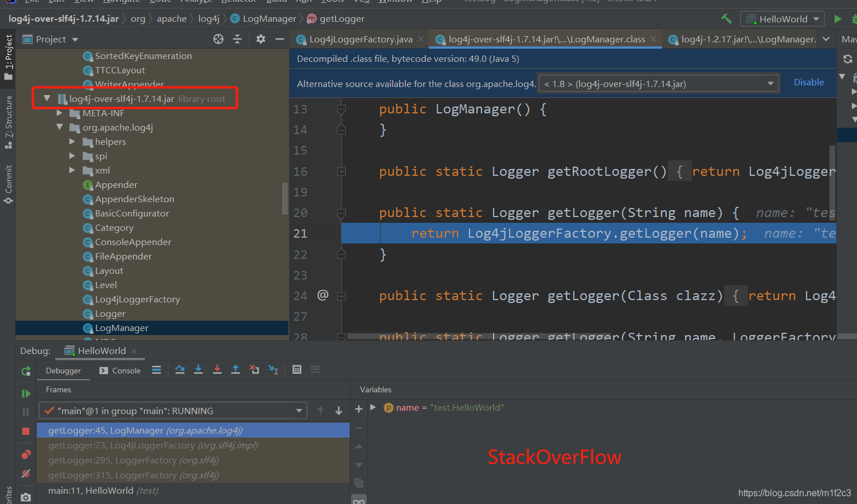The width and height of the screenshot is (857, 504).
Task: Open the Commit tool window side button
Action: tap(8, 184)
